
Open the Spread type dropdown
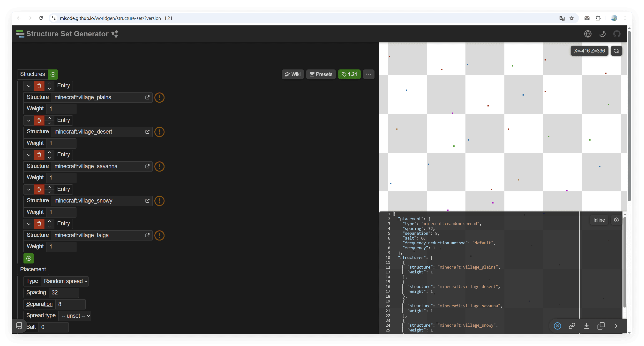click(x=75, y=316)
